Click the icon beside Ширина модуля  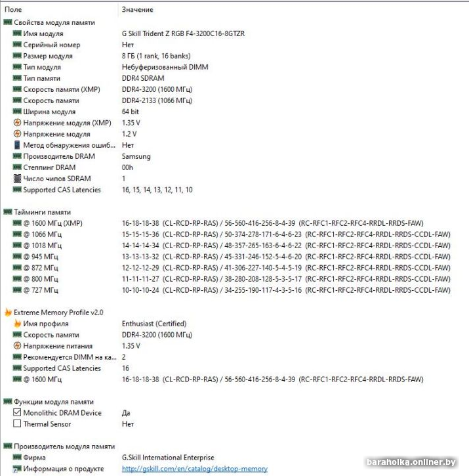coord(17,112)
